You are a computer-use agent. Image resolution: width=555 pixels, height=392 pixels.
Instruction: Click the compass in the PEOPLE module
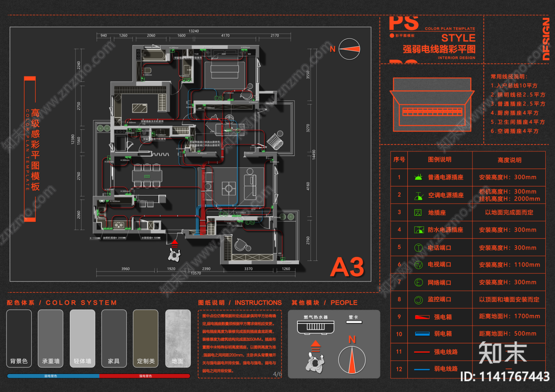pos(352,360)
